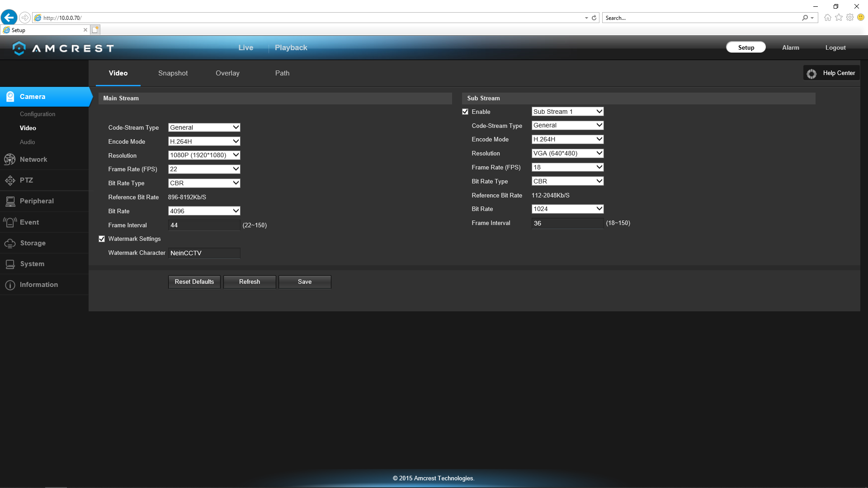Click the browser home icon
Viewport: 868px width, 488px height.
click(827, 18)
